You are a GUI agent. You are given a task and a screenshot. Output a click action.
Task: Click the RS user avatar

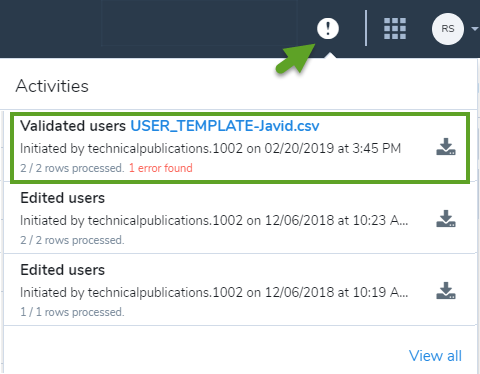[x=448, y=29]
